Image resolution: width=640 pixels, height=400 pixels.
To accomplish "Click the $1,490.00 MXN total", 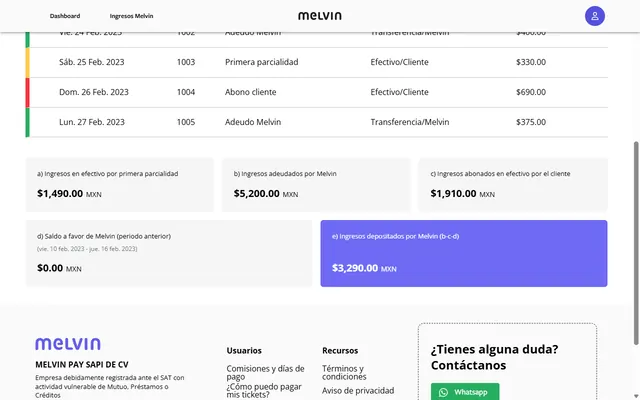I will click(69, 194).
